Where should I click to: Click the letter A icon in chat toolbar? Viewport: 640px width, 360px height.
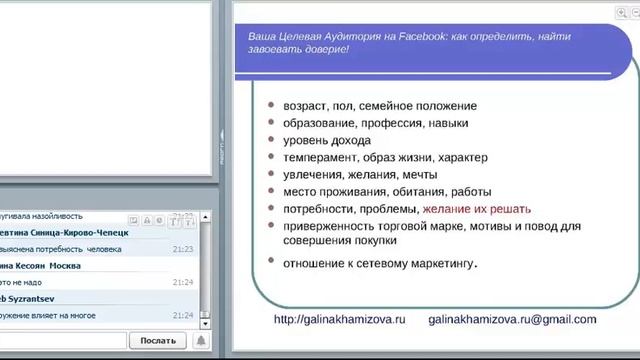(x=147, y=221)
